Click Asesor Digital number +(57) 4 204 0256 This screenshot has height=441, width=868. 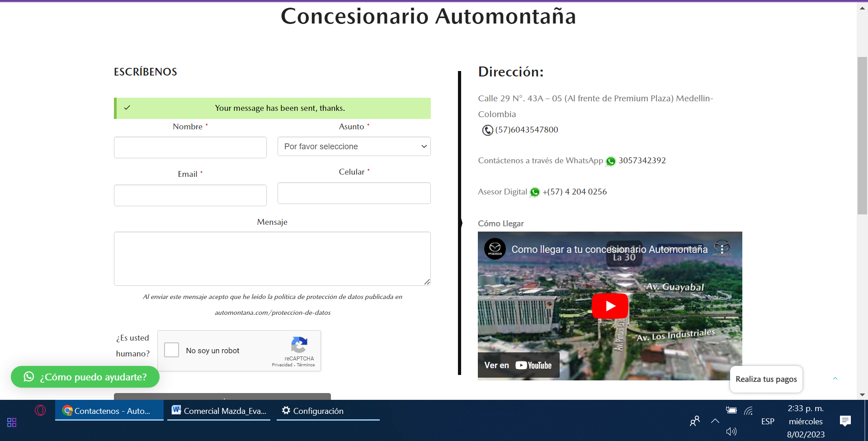(575, 192)
